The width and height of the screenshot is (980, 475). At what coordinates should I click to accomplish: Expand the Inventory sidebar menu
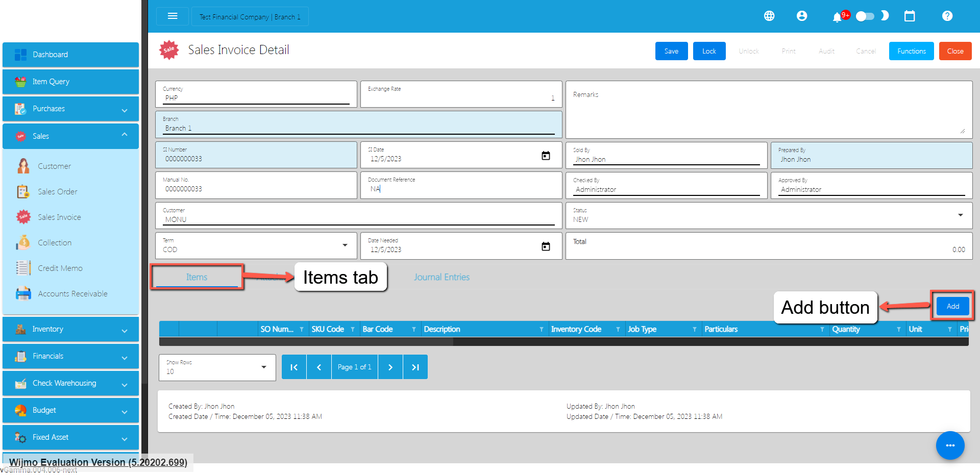[70, 330]
